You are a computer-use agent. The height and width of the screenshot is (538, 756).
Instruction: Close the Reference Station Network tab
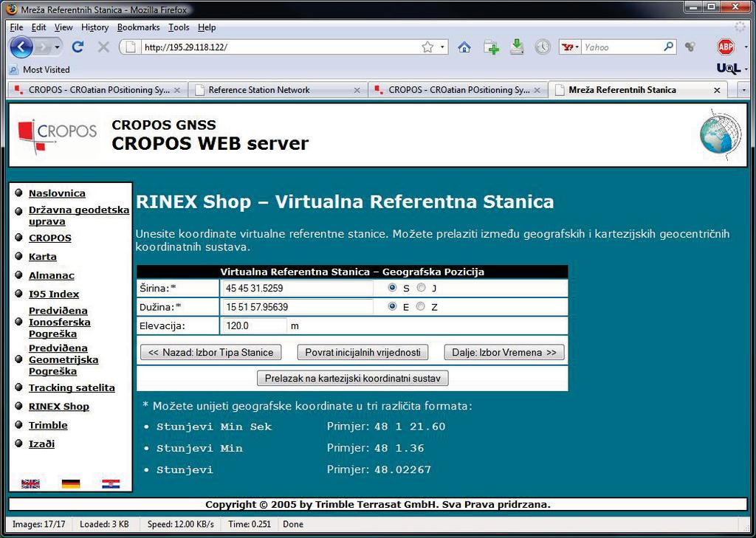[357, 90]
